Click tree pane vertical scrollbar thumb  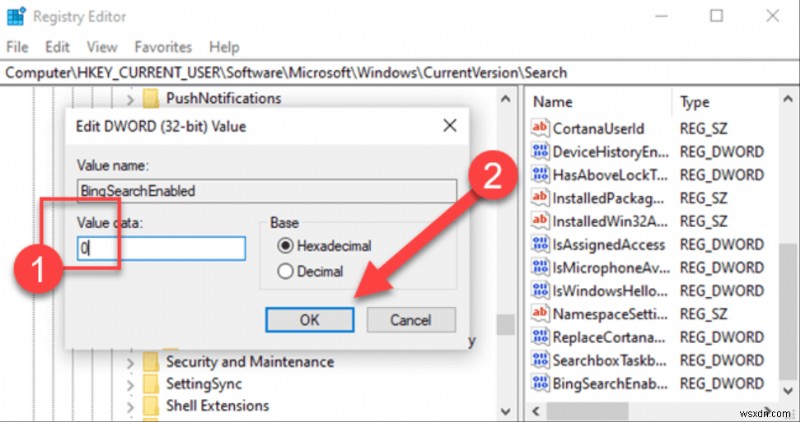coord(505,325)
